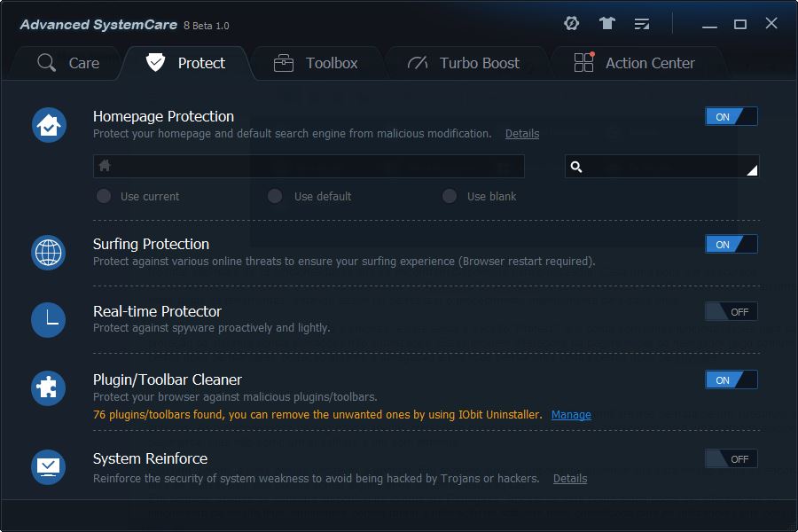798x532 pixels.
Task: Click the System Reinforce heading
Action: pyautogui.click(x=150, y=458)
